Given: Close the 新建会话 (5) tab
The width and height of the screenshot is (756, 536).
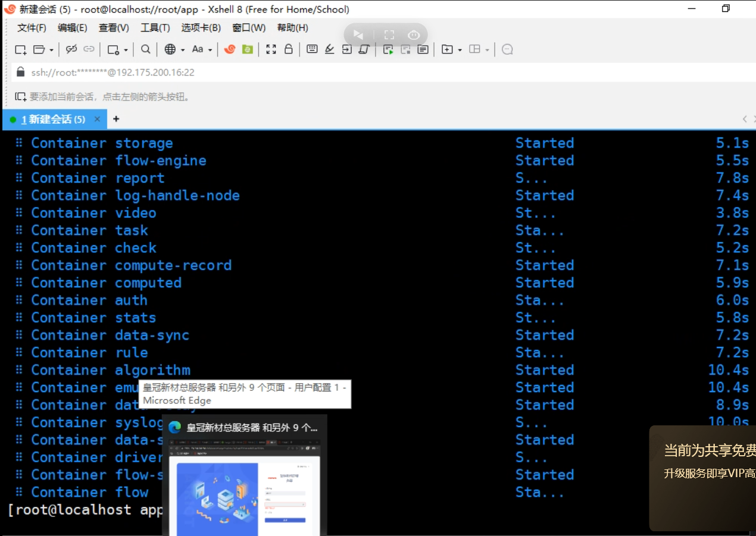Looking at the screenshot, I should [x=98, y=119].
